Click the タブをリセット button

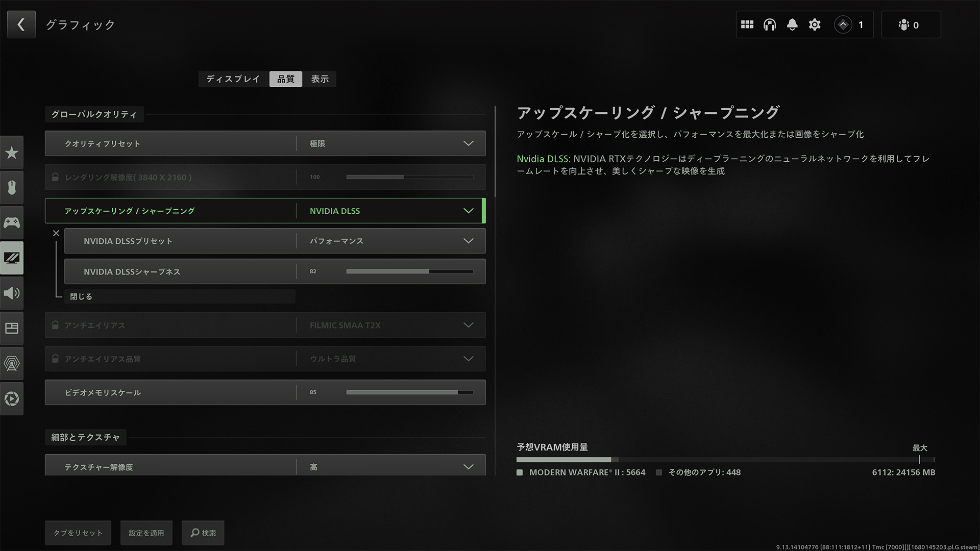(x=78, y=533)
